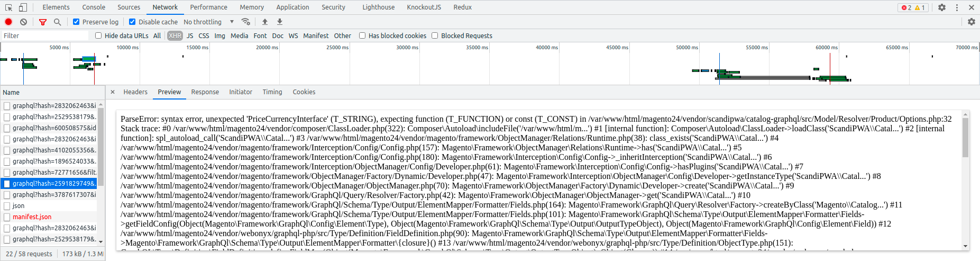Select the graphql?hash=72771656 request
980x261 pixels.
49,172
